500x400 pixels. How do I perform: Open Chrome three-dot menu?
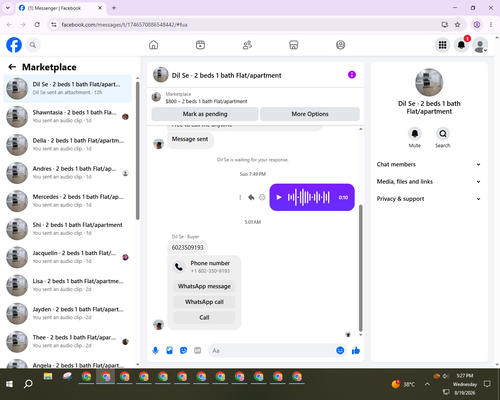pyautogui.click(x=491, y=25)
